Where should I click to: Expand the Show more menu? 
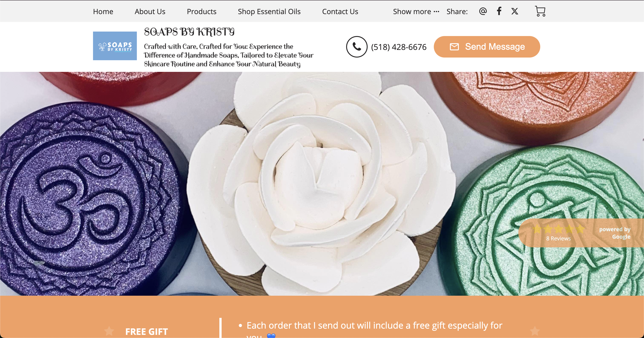pos(416,11)
